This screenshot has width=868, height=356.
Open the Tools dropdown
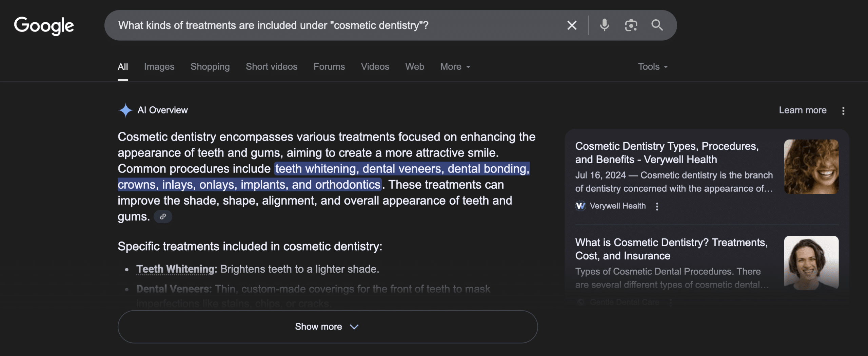tap(652, 67)
